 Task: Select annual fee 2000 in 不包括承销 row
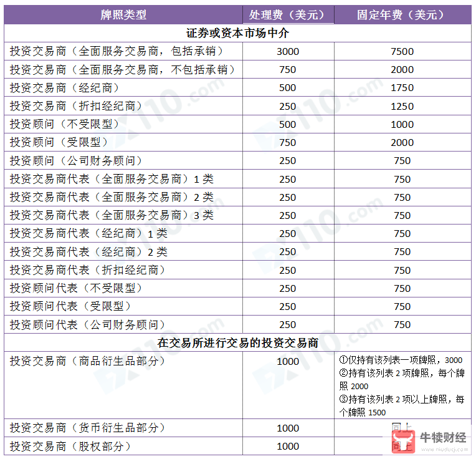[x=402, y=70]
